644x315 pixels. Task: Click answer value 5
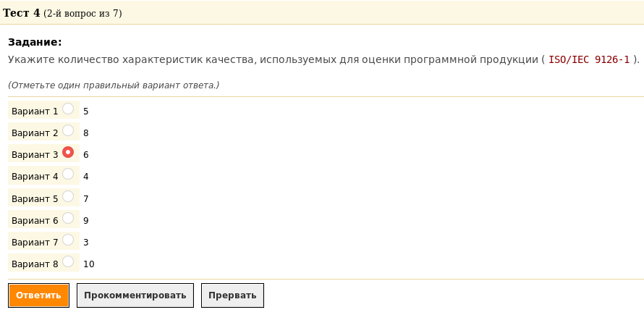(86, 112)
